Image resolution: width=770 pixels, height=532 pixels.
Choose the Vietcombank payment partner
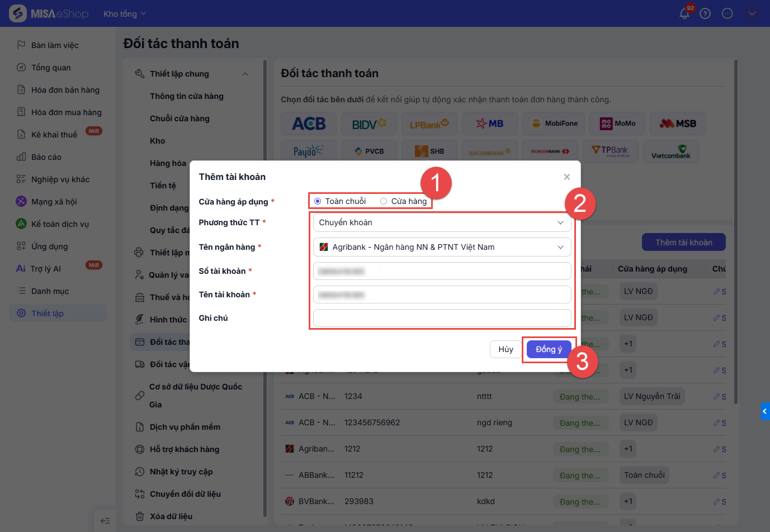coord(671,151)
